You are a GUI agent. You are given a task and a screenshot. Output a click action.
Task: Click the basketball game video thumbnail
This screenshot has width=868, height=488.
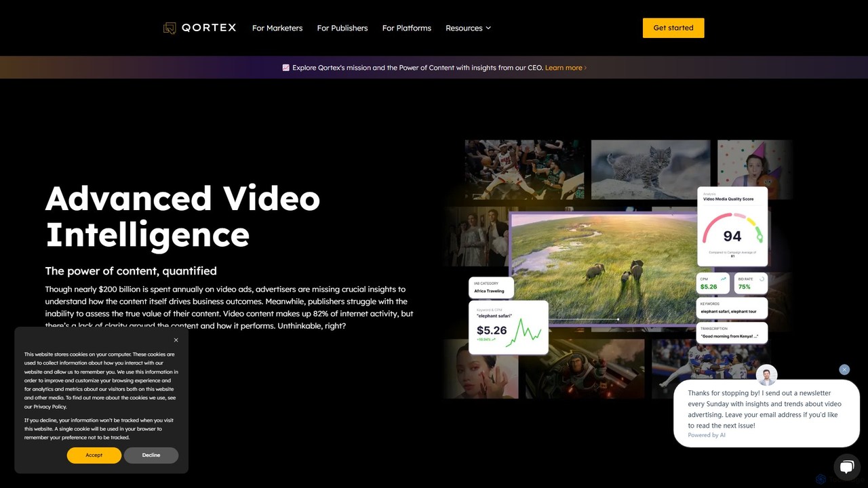pos(525,169)
